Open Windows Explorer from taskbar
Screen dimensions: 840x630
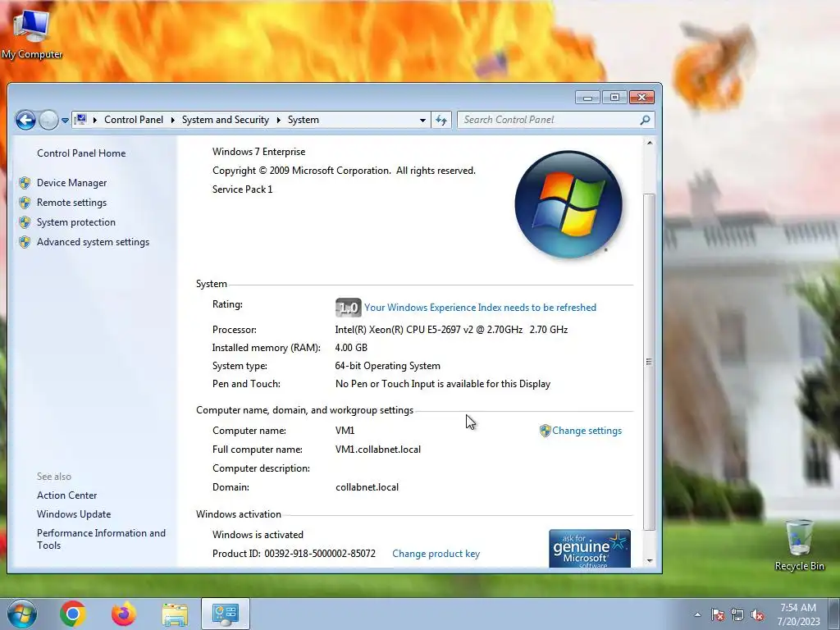pyautogui.click(x=175, y=614)
